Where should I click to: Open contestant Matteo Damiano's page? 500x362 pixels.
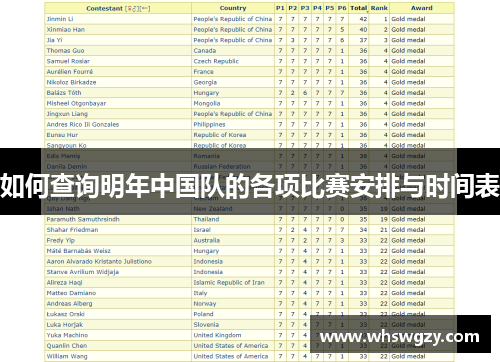(x=71, y=293)
